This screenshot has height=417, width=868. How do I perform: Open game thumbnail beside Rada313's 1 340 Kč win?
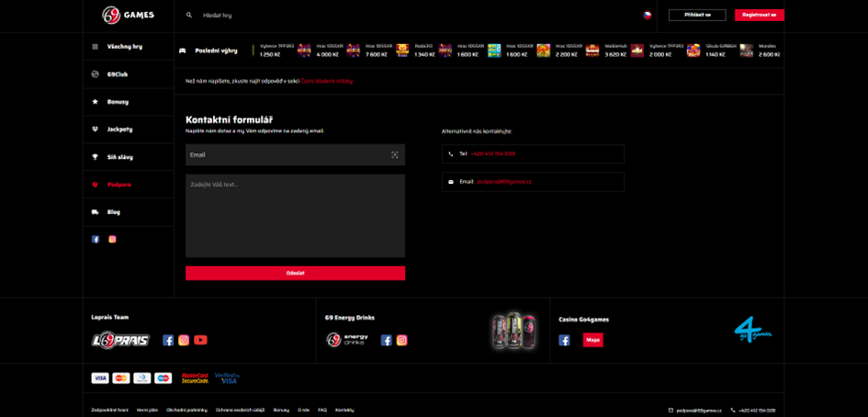(402, 51)
